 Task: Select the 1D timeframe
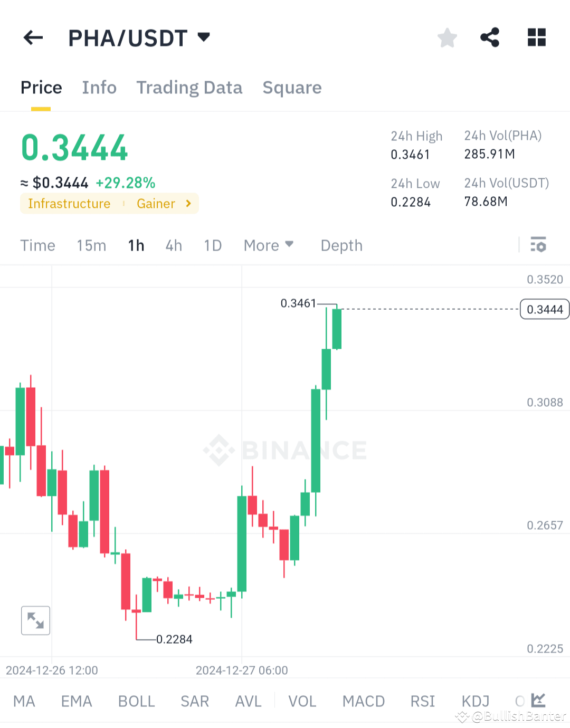[213, 245]
